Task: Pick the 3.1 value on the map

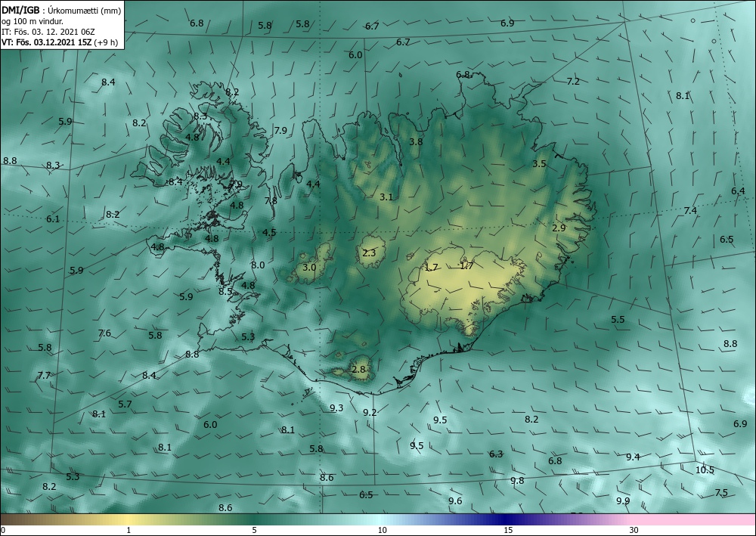Action: tap(386, 197)
